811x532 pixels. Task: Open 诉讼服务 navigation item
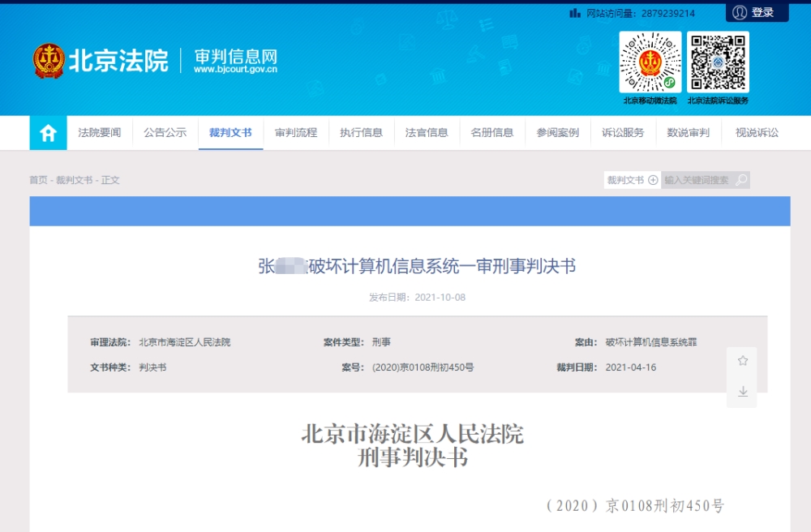(x=623, y=133)
